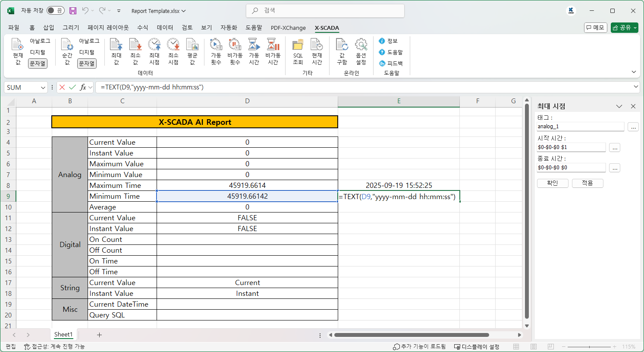The image size is (644, 352).
Task: Open the 옵션 설정 settings icon
Action: pos(361,45)
